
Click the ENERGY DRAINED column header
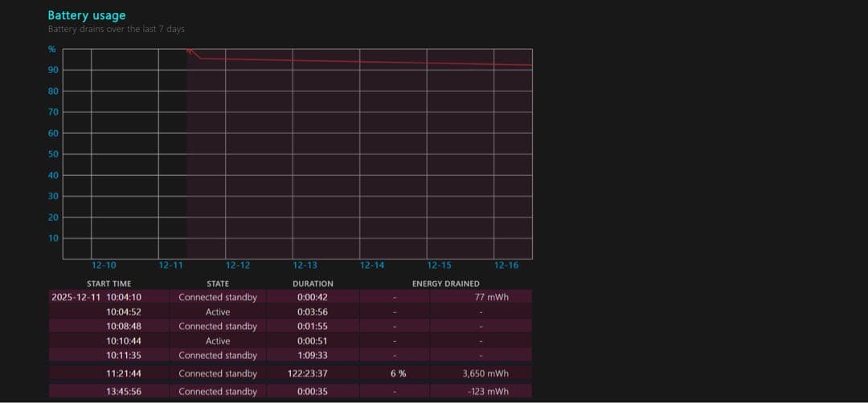pyautogui.click(x=445, y=283)
